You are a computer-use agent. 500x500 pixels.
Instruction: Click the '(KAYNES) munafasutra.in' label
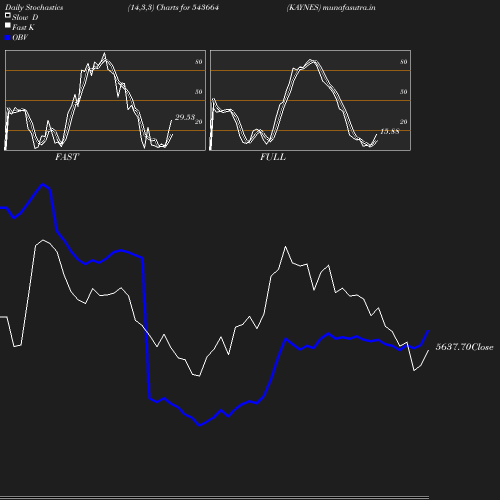tap(331, 7)
